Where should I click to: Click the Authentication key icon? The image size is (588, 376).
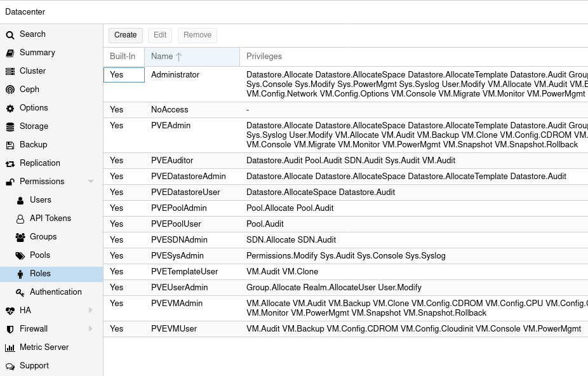tap(20, 292)
